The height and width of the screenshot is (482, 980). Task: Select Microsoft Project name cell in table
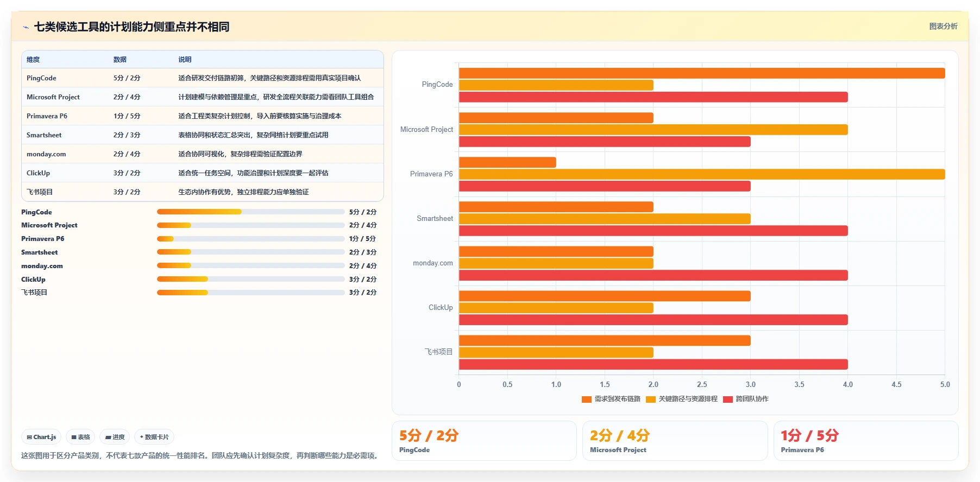pyautogui.click(x=53, y=97)
